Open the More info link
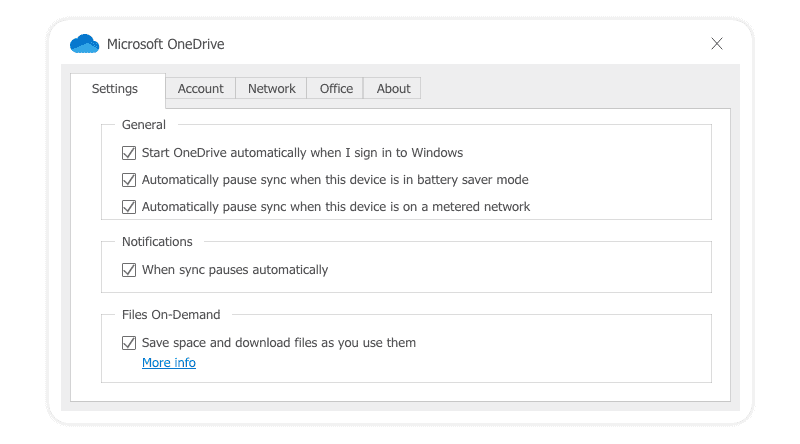This screenshot has height=444, width=800. coord(169,363)
